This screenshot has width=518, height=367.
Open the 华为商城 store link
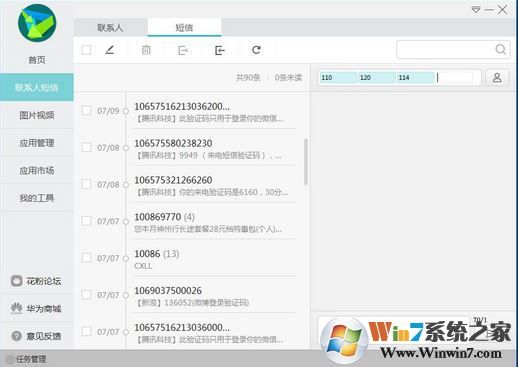coord(36,308)
